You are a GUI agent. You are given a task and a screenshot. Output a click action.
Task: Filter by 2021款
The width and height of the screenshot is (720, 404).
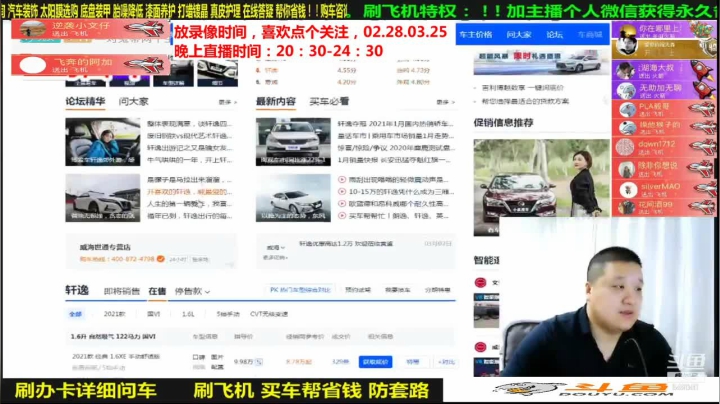coord(114,314)
